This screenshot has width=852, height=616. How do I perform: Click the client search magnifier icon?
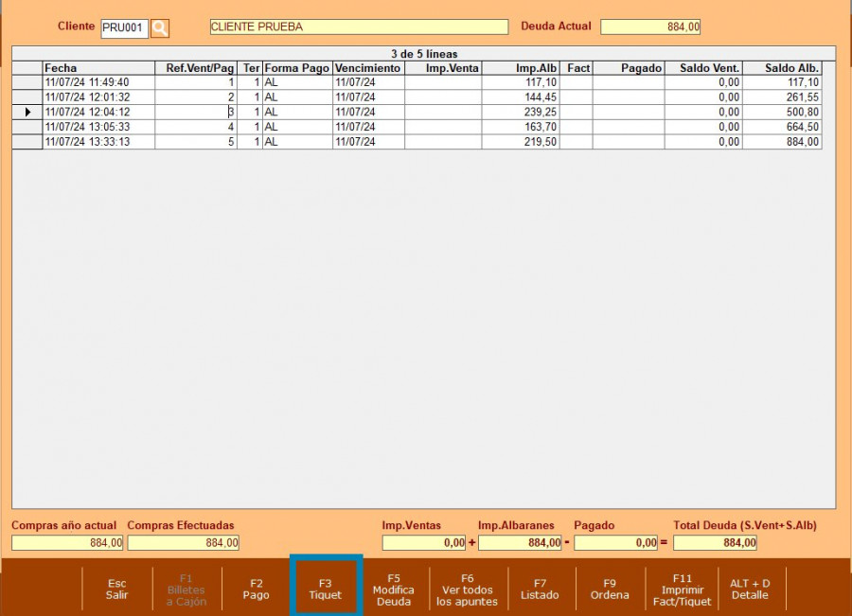(x=160, y=28)
